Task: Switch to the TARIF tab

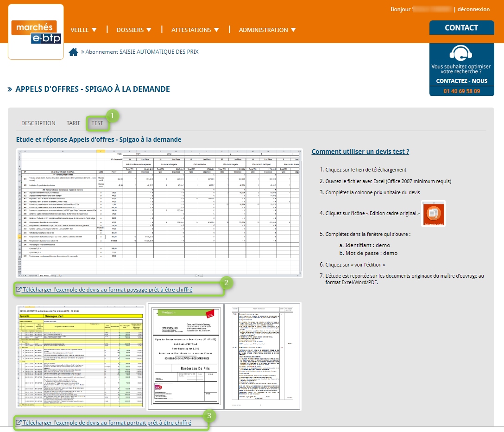Action: click(74, 123)
